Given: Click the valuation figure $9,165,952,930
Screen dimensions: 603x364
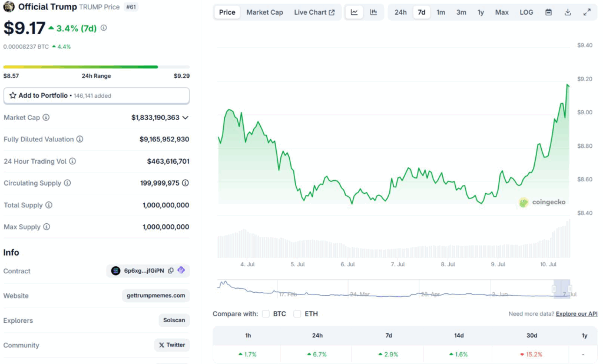Looking at the screenshot, I should [x=164, y=139].
